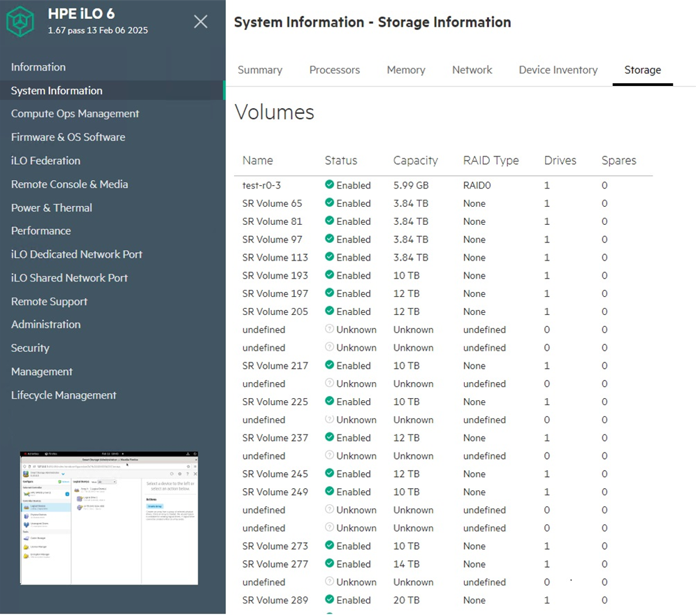
Task: Click the Spares column header
Action: [618, 161]
